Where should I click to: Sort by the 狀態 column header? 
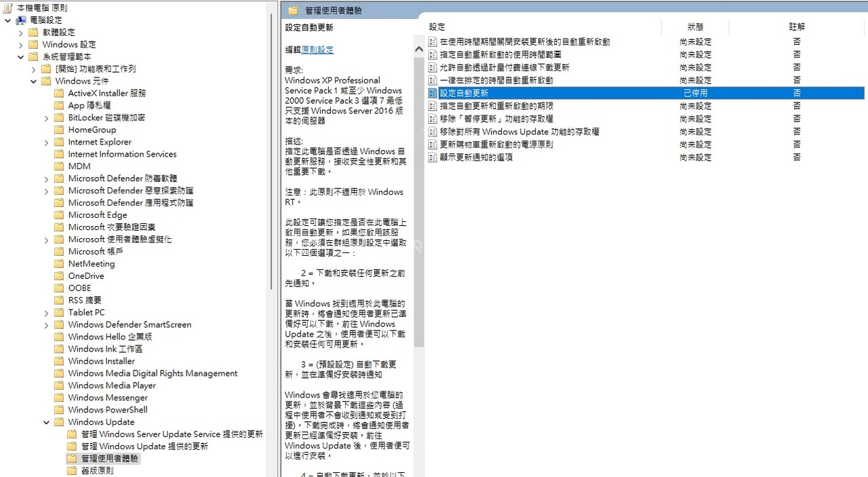tap(695, 27)
